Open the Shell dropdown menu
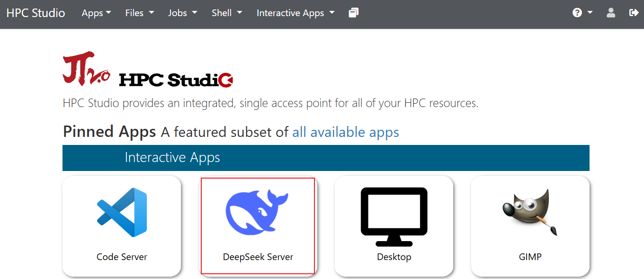644x279 pixels. point(227,13)
